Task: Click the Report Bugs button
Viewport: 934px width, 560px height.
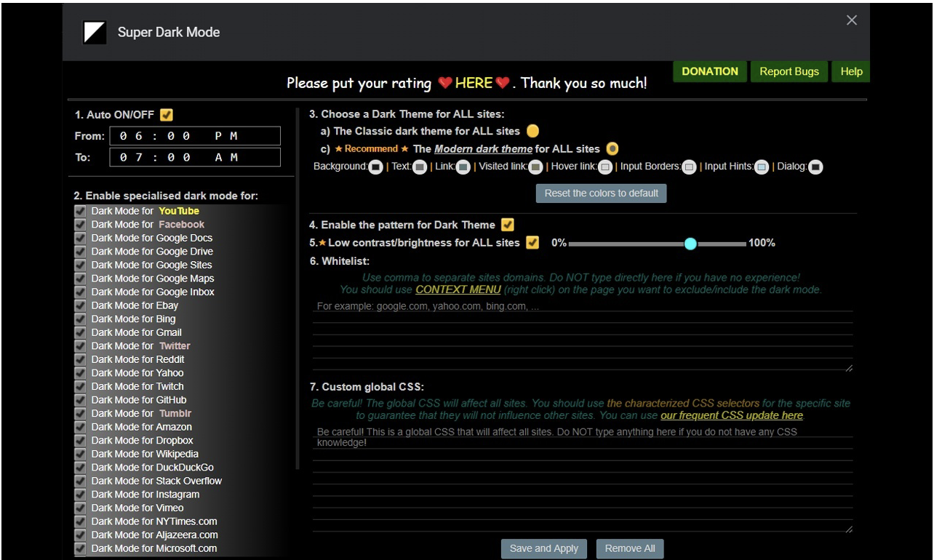Action: point(789,71)
